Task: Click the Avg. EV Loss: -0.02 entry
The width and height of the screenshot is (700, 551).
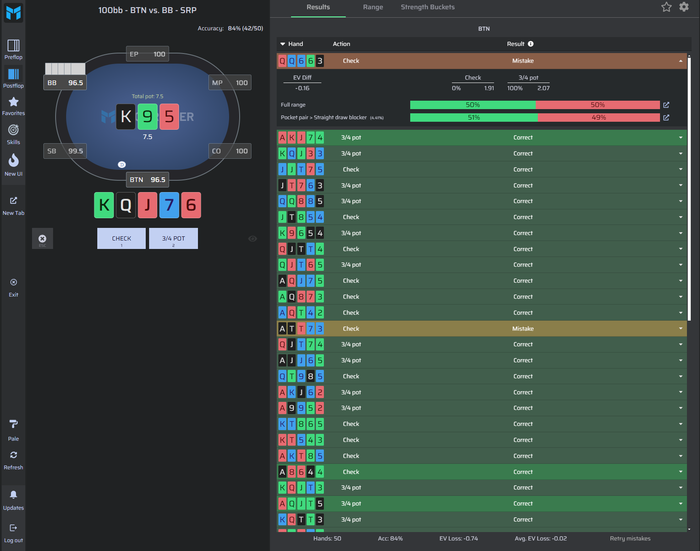Action: (541, 538)
